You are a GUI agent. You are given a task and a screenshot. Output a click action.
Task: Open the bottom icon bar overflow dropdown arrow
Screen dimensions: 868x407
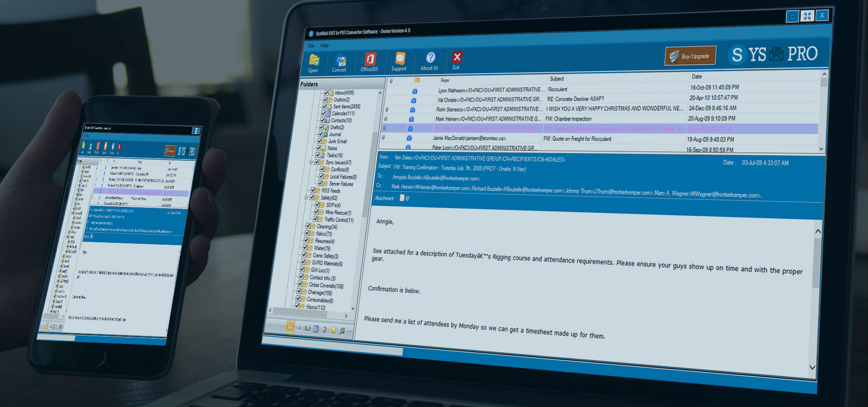coord(350,332)
